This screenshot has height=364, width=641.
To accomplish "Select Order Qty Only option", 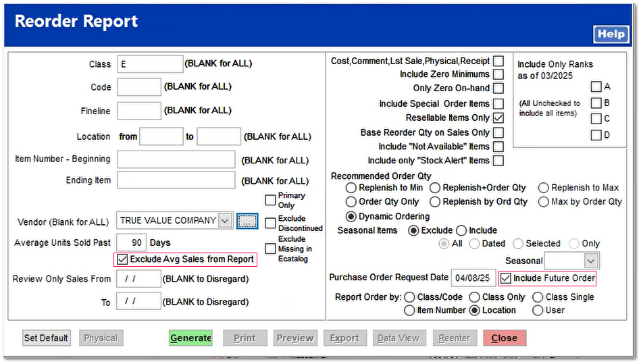I will coord(351,202).
